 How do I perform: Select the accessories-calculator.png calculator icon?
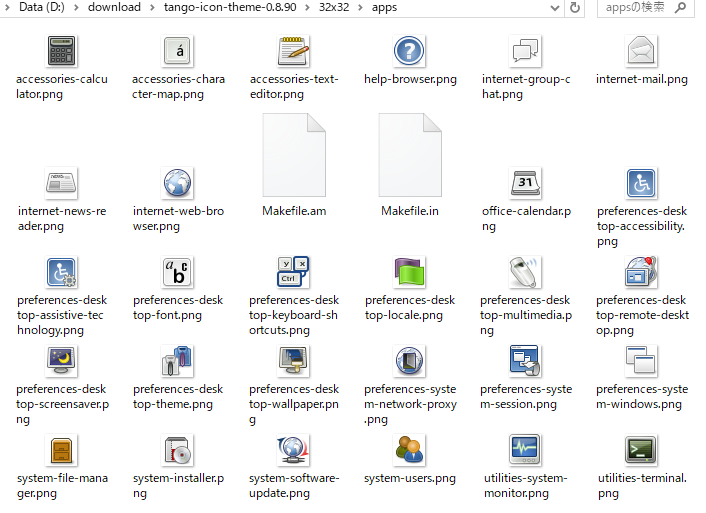coord(62,51)
